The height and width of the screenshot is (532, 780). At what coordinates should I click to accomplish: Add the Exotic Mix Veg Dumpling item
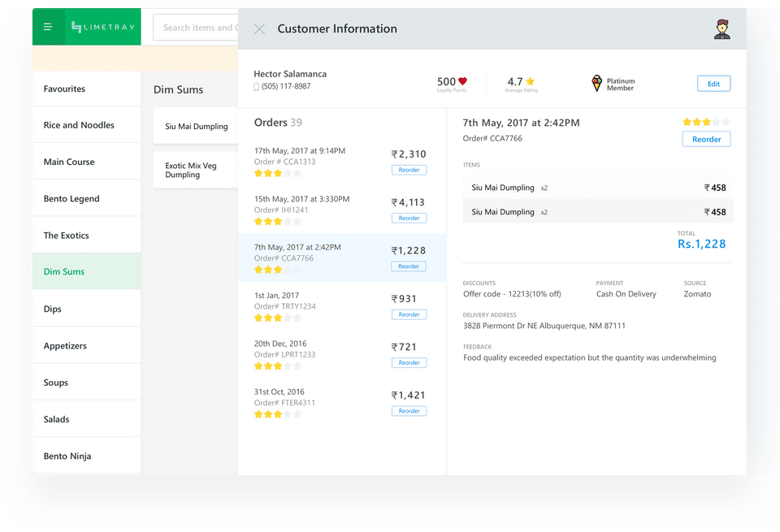tap(192, 170)
